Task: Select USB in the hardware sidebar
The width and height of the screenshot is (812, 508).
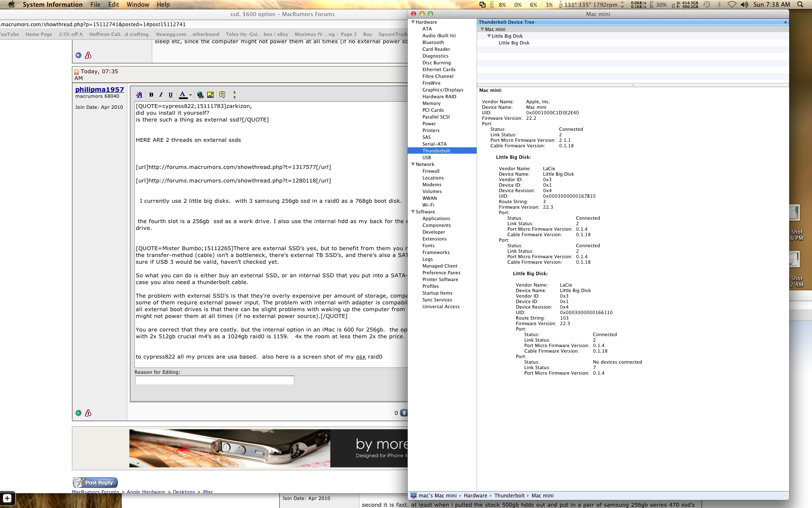Action: (426, 157)
